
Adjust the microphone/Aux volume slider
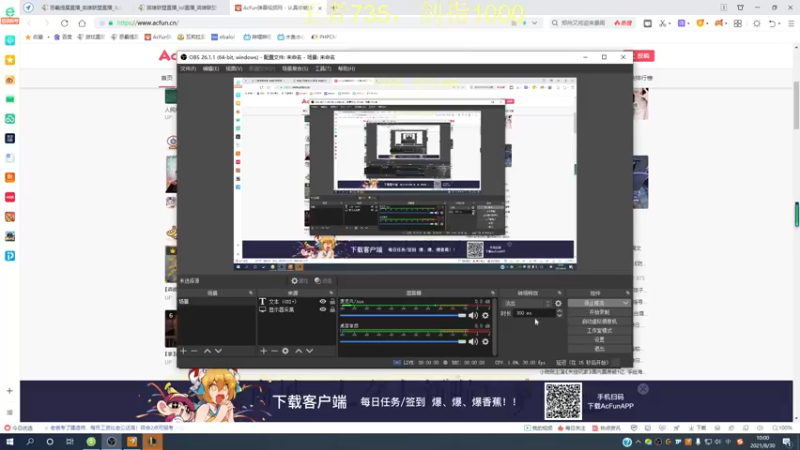(403, 315)
